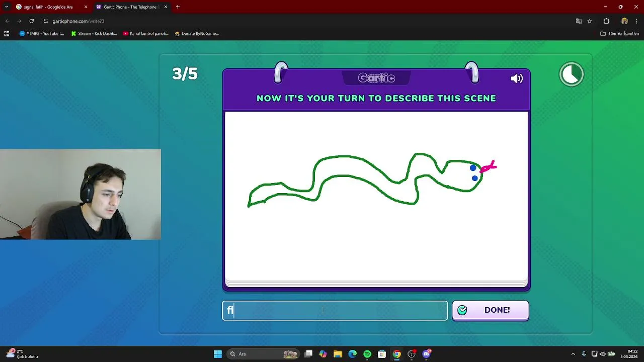
Task: Open the volume tray icon
Action: point(602,354)
